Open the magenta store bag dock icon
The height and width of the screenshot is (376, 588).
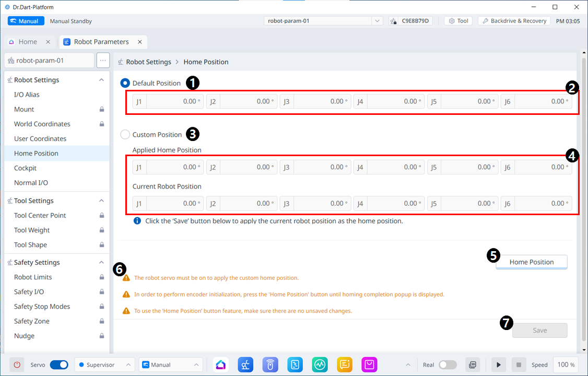pos(369,365)
